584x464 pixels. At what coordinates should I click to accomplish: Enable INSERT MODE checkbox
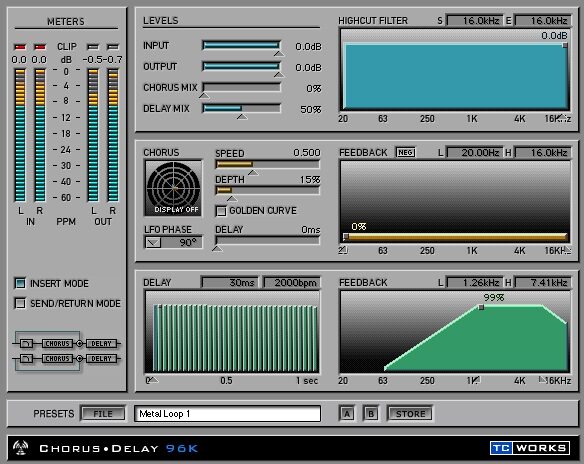[20, 283]
